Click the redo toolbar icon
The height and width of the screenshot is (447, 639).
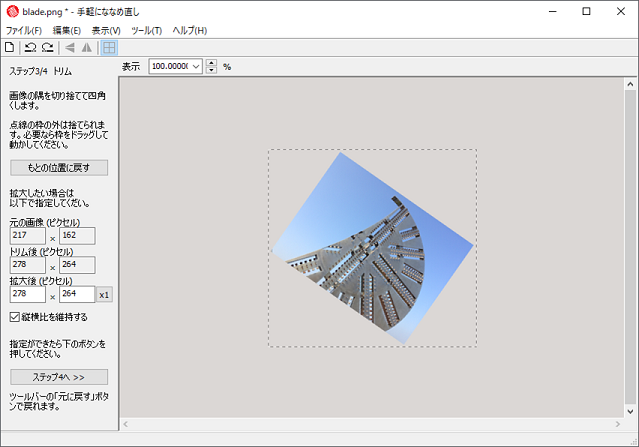pos(47,47)
